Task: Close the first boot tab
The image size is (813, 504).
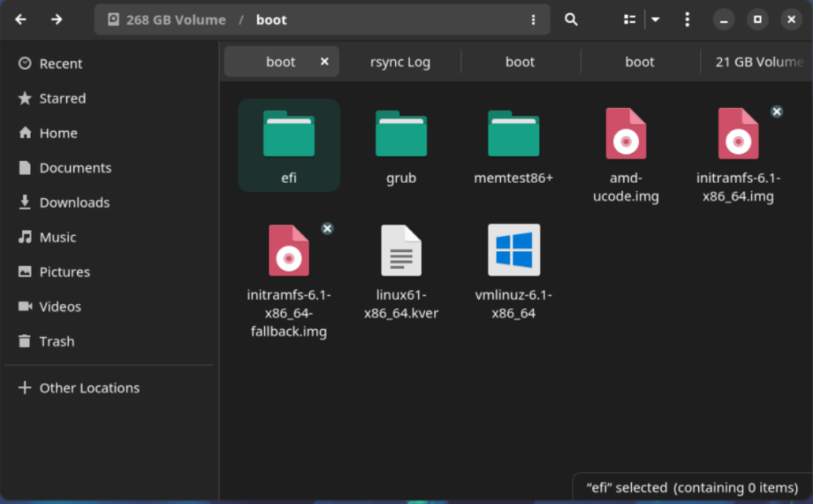Action: pyautogui.click(x=324, y=62)
